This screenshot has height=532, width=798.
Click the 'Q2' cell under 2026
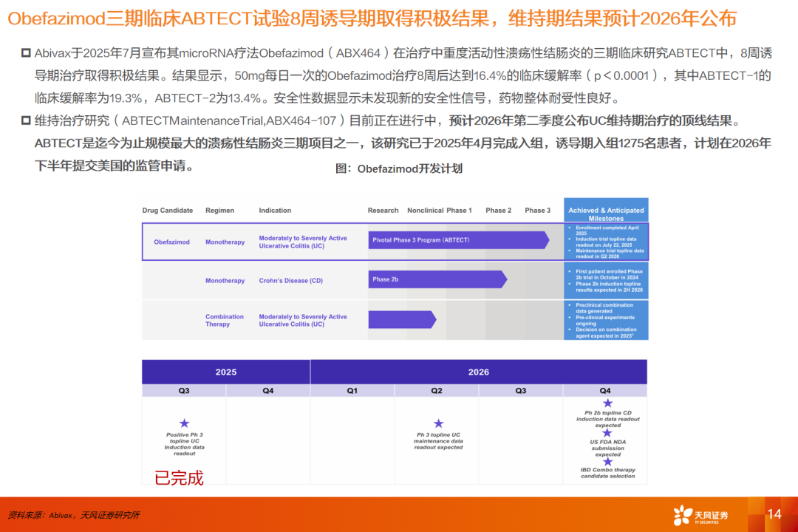(x=437, y=390)
